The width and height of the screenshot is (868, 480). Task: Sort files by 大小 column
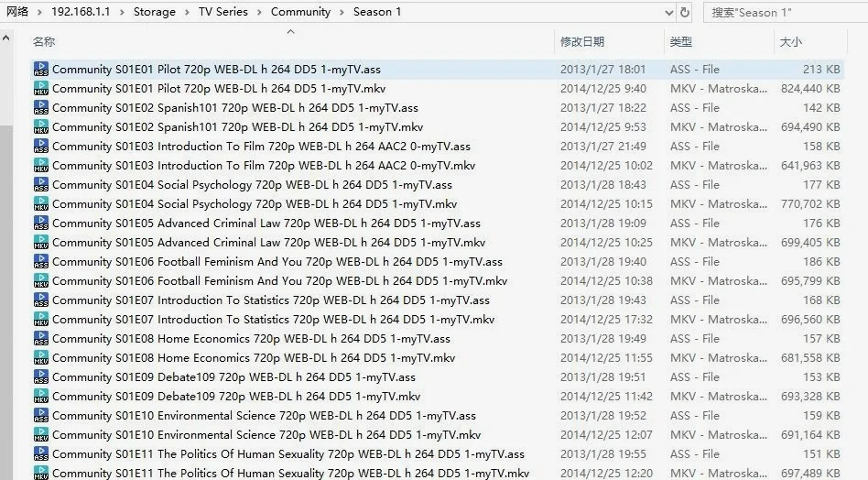point(790,41)
